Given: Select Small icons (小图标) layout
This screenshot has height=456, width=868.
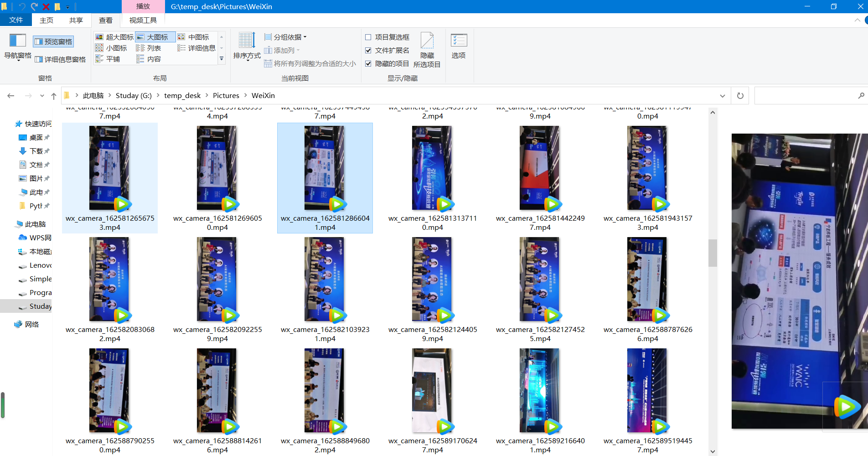Looking at the screenshot, I should (111, 48).
